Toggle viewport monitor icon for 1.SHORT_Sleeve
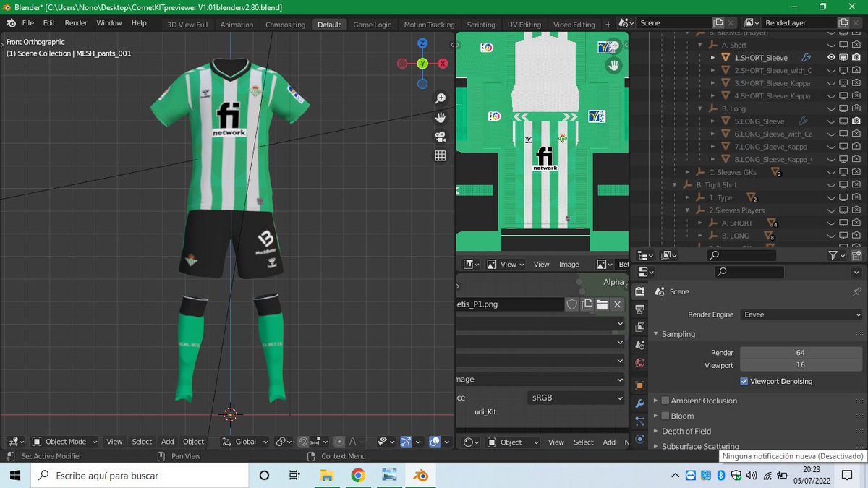This screenshot has height=488, width=868. [844, 58]
